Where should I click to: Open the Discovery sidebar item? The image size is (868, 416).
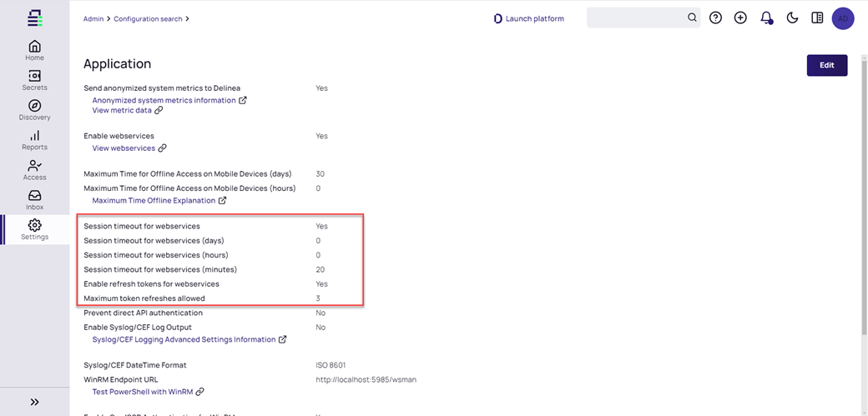point(34,110)
